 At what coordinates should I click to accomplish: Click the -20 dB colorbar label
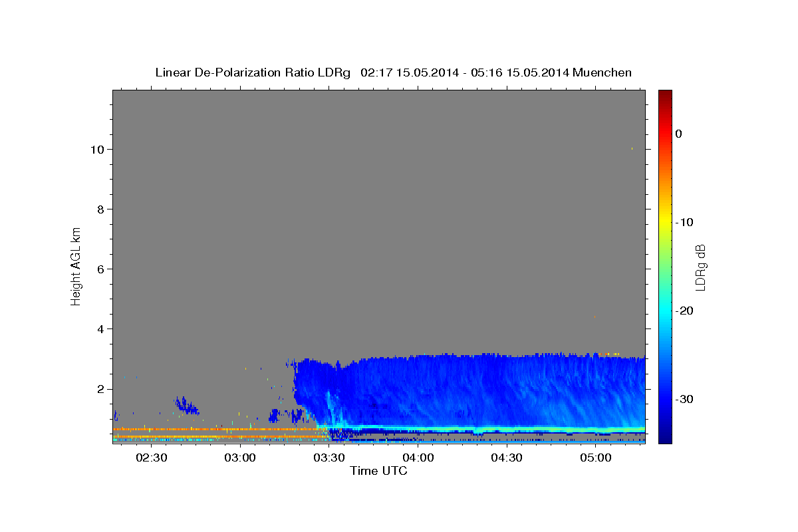click(x=685, y=311)
